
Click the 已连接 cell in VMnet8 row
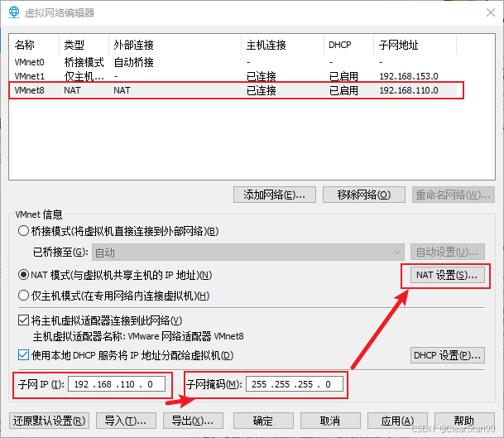pos(262,90)
